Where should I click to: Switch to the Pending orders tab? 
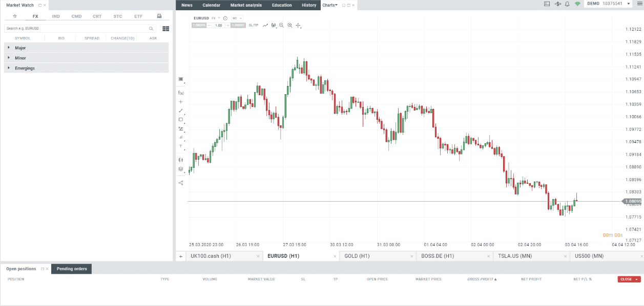pos(72,269)
